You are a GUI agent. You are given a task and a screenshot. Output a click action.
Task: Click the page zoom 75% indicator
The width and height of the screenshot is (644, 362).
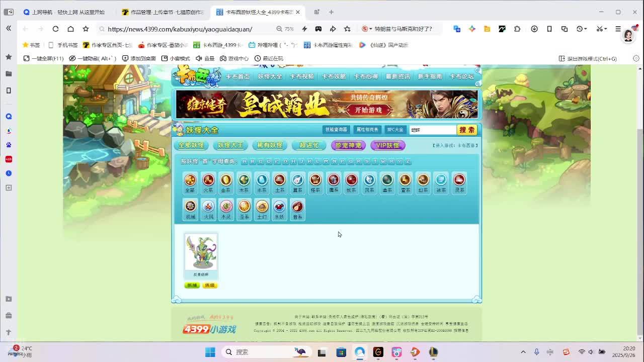(285, 29)
